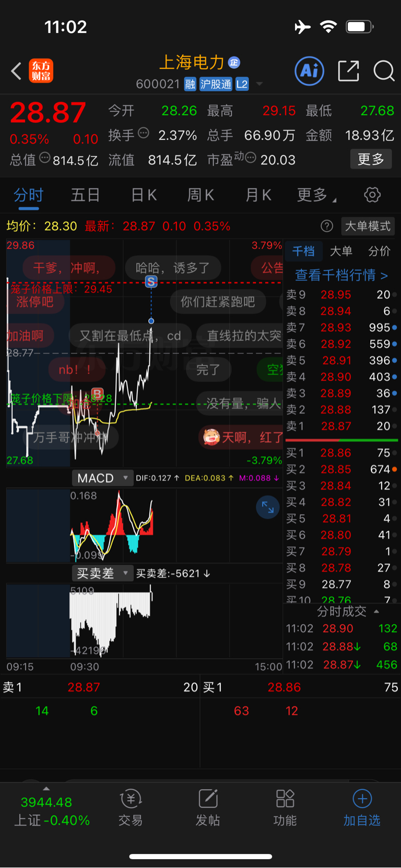The width and height of the screenshot is (401, 868).
Task: Tap the 天啊，红了 comment bubble
Action: 241,437
